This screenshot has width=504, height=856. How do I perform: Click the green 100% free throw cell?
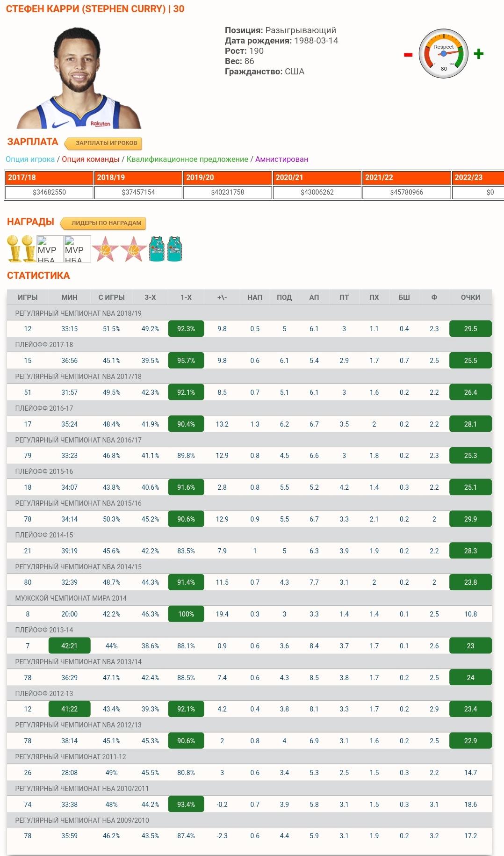tap(186, 614)
